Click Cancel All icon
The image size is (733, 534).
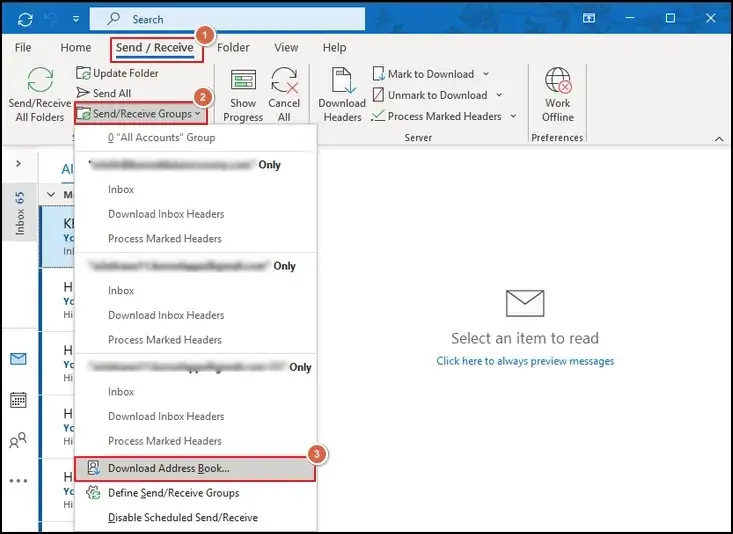click(284, 80)
